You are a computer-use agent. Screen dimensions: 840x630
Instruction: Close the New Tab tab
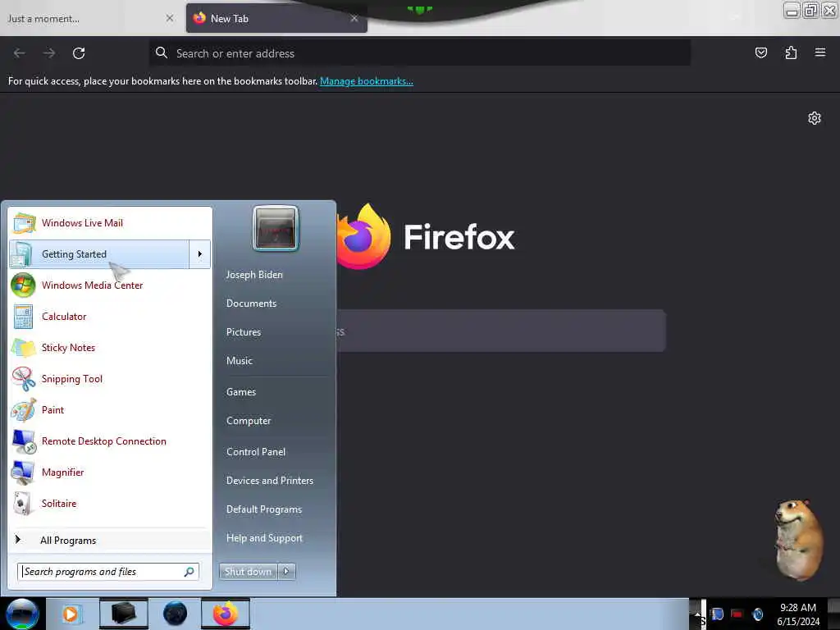point(354,18)
